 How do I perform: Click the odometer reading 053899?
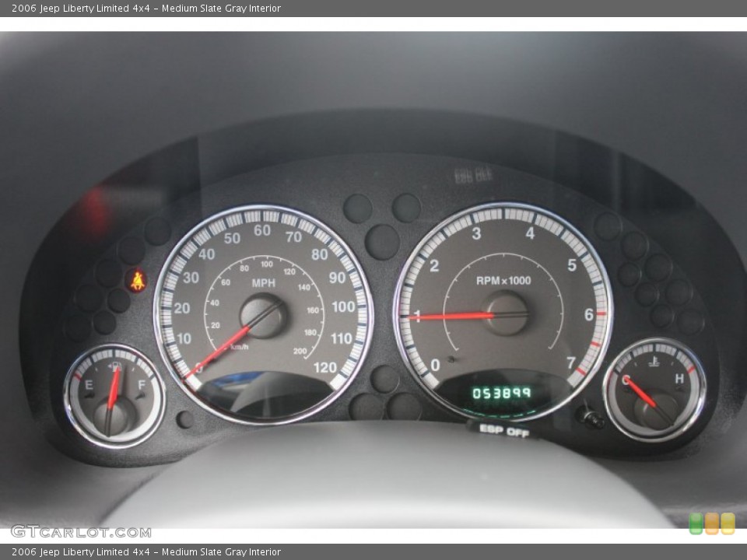[x=501, y=393]
